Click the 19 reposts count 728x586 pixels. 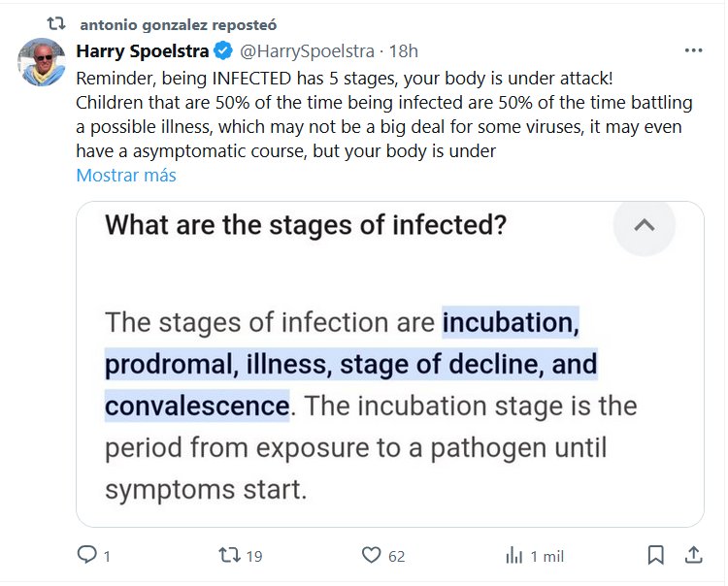[254, 557]
